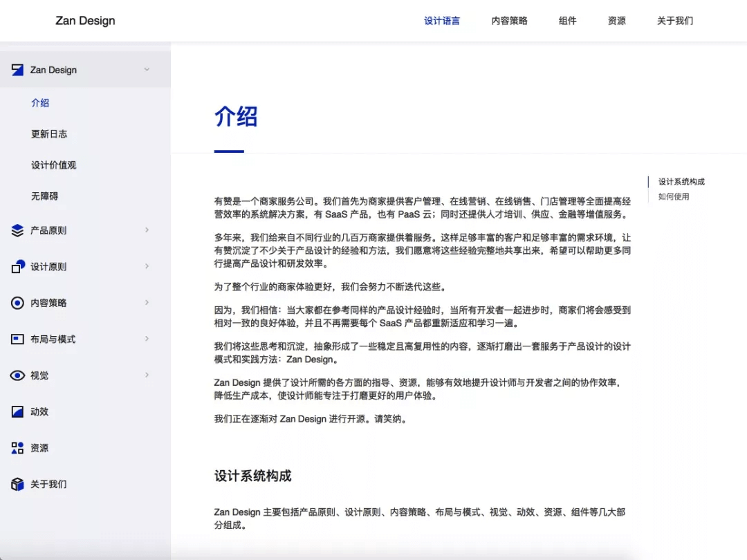Expand the 内容策略 sidebar chevron

147,302
